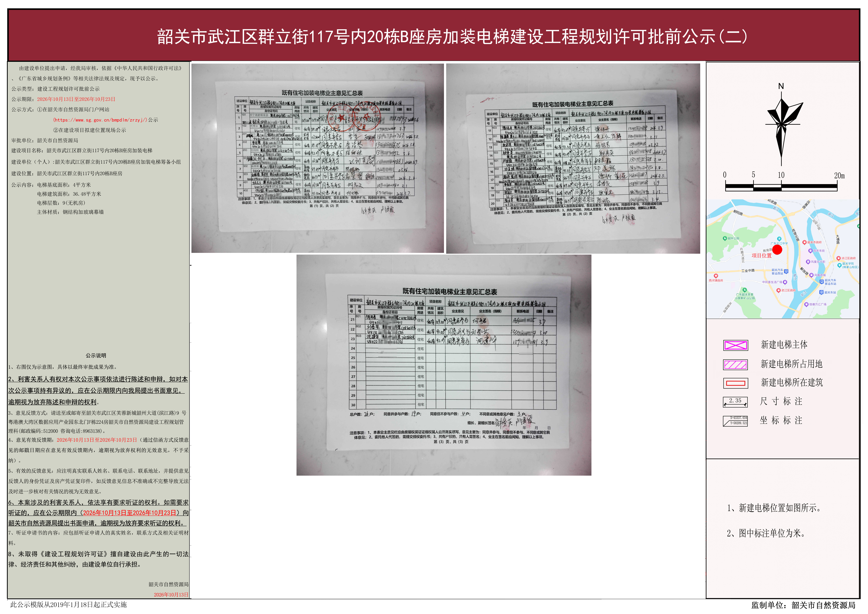Click the 审批单位:韶关市自然资源局 line
The width and height of the screenshot is (868, 614).
tap(45, 140)
